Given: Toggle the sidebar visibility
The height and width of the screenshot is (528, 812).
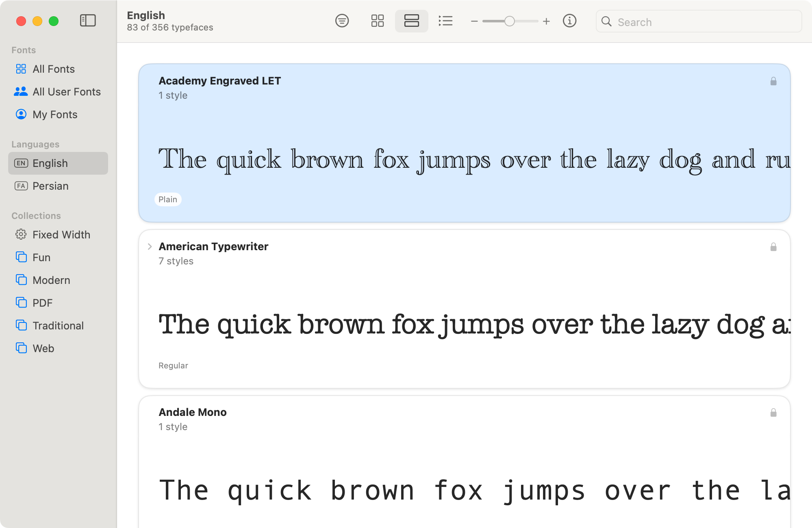Looking at the screenshot, I should tap(88, 21).
